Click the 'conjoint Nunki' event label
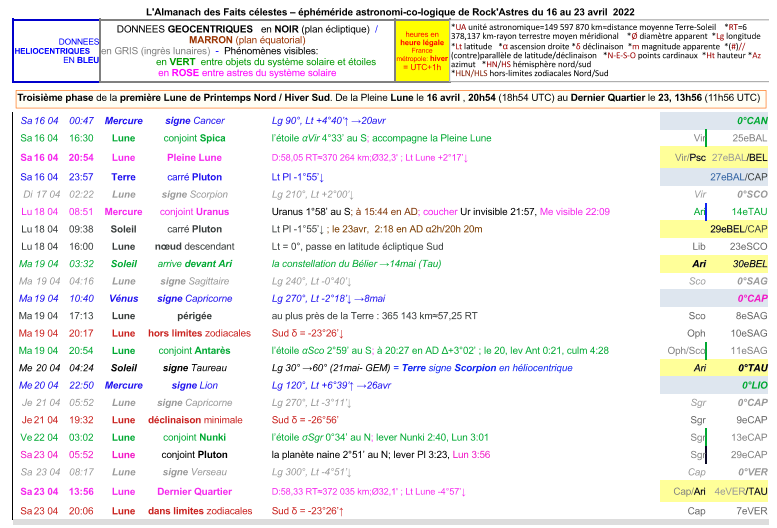Screen dimensions: 777x528 196,437
